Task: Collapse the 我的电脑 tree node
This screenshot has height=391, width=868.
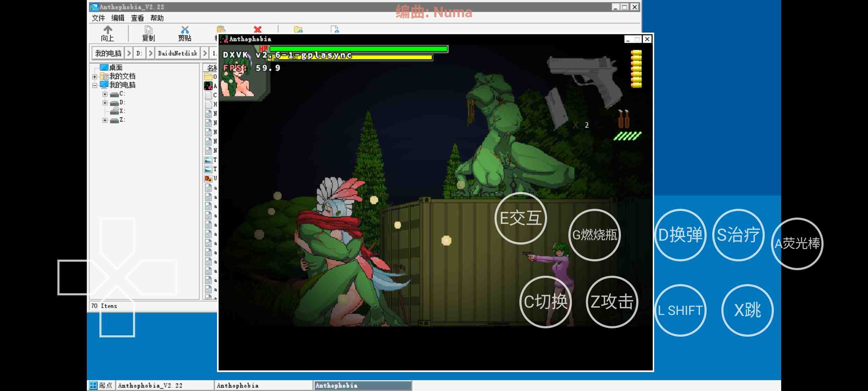Action: click(94, 85)
